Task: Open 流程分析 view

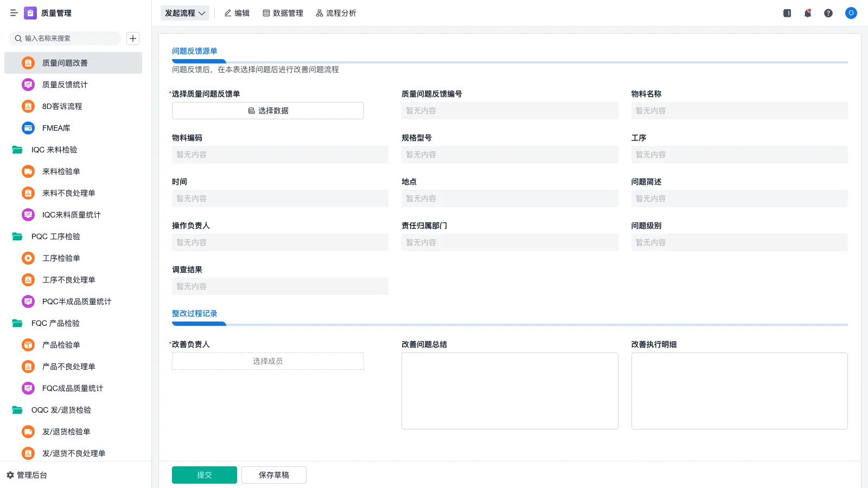Action: (x=335, y=13)
